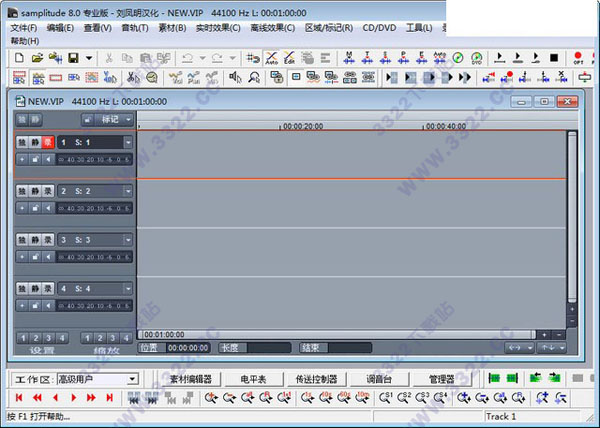
Task: Click the zoom S1 magnifier preset
Action: pyautogui.click(x=385, y=398)
